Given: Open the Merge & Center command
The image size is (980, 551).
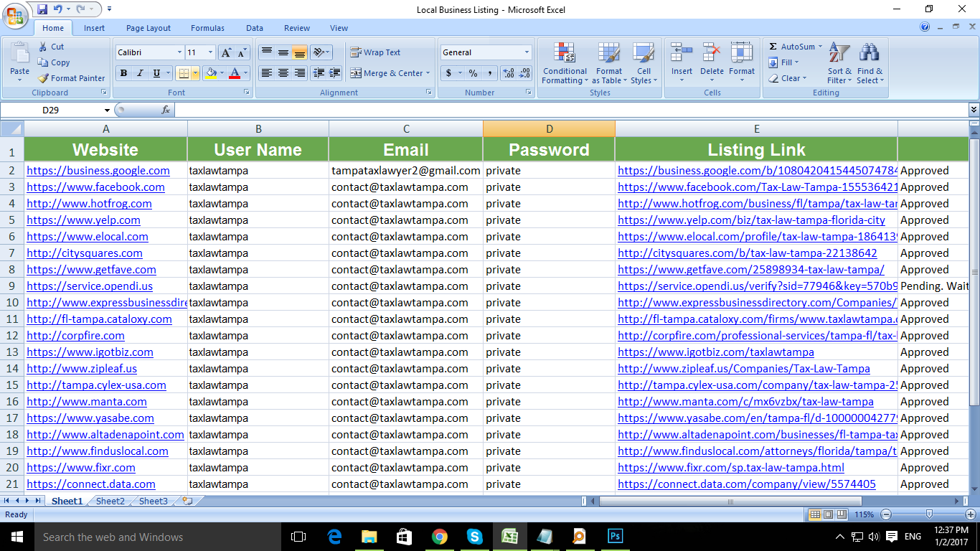Looking at the screenshot, I should 391,73.
